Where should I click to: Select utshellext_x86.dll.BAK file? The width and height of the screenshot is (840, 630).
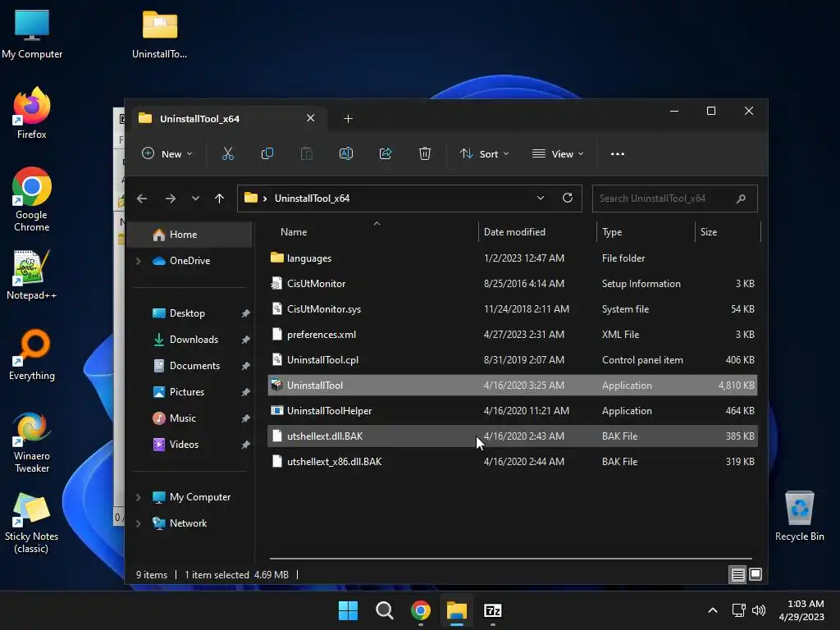(512, 462)
